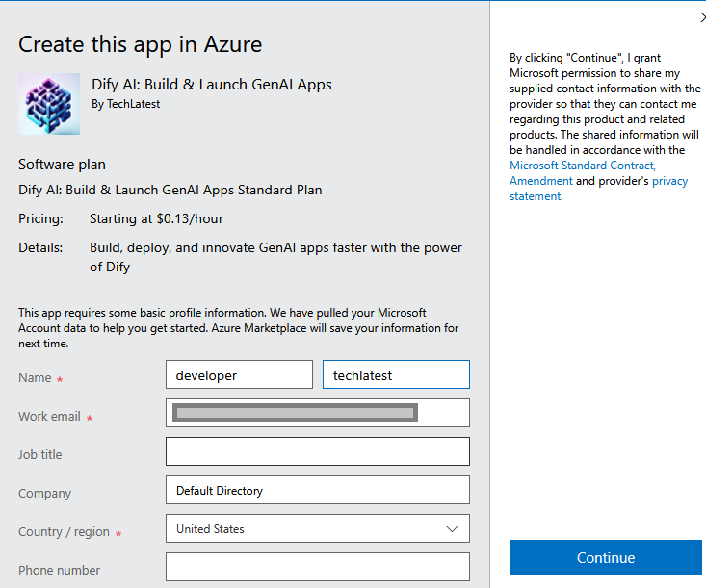
Task: Click the 'Create this app in Azure' heading
Action: click(140, 45)
